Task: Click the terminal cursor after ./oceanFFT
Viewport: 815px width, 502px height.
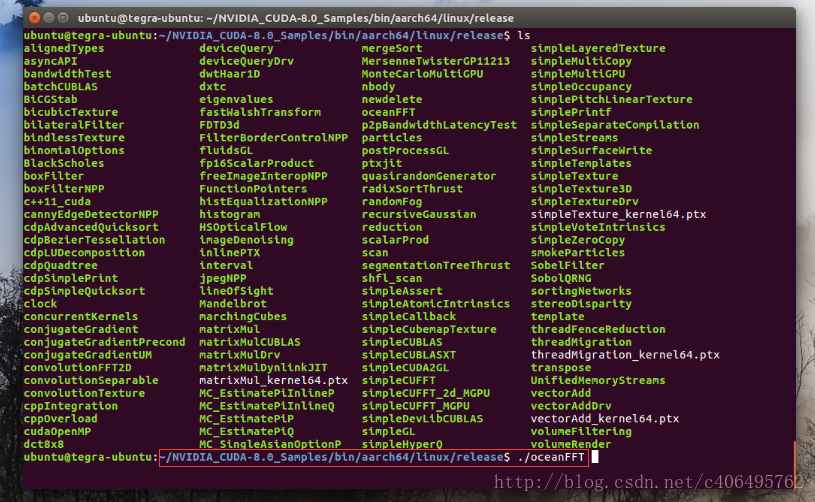Action: coord(595,457)
